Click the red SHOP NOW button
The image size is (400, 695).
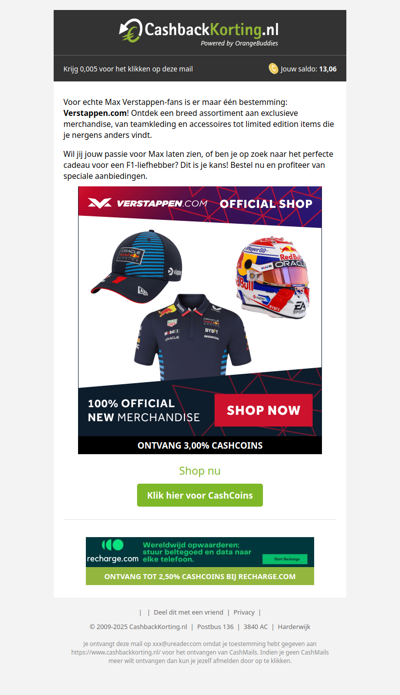(263, 410)
